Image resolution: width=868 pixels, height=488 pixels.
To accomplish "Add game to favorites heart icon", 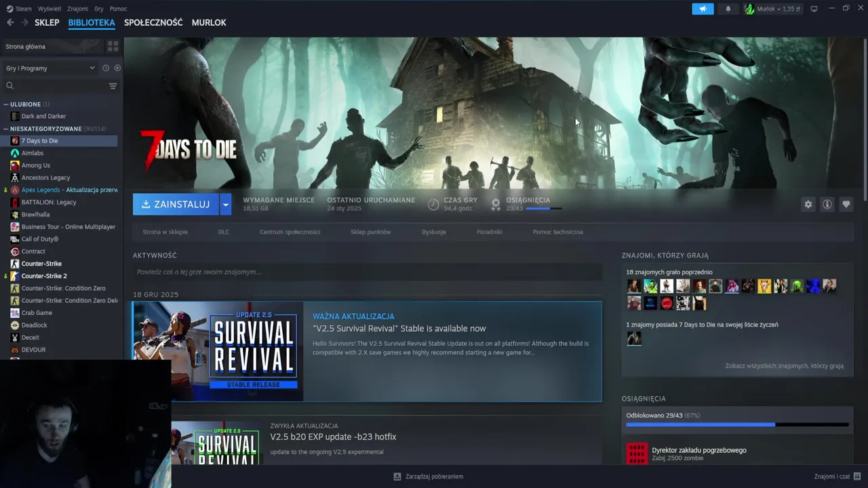I will 846,204.
